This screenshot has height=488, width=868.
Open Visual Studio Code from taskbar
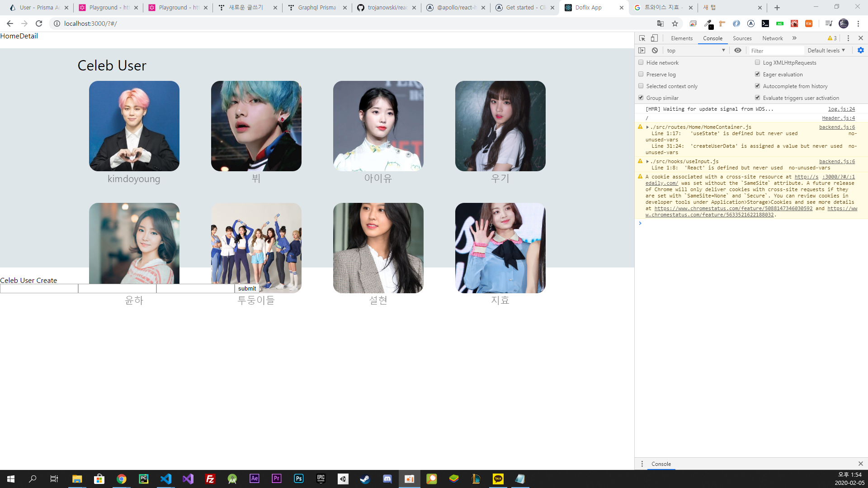166,479
